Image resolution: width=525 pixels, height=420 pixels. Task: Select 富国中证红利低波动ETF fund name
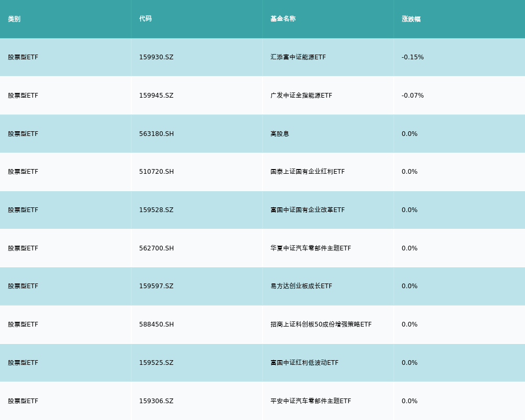click(x=304, y=363)
